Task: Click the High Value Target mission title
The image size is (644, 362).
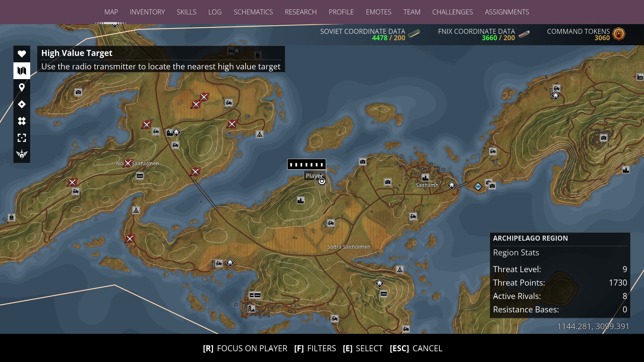Action: [x=77, y=53]
